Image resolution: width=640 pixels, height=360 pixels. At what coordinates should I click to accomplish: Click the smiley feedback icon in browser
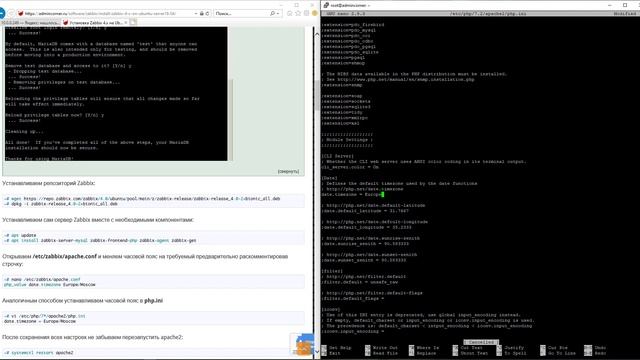click(315, 13)
